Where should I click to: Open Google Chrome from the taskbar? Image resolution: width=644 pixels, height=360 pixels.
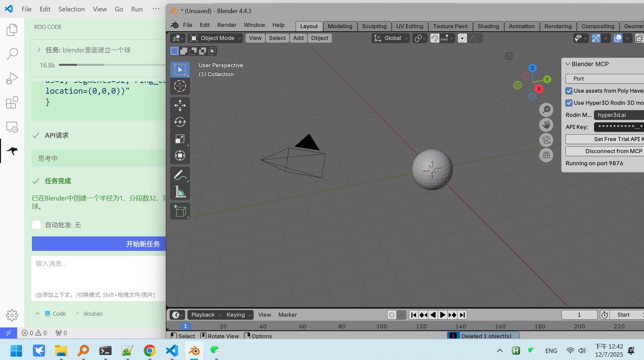point(150,351)
